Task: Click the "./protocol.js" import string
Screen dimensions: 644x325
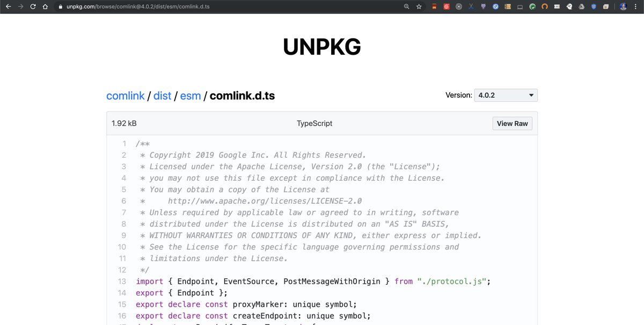Action: (x=452, y=282)
